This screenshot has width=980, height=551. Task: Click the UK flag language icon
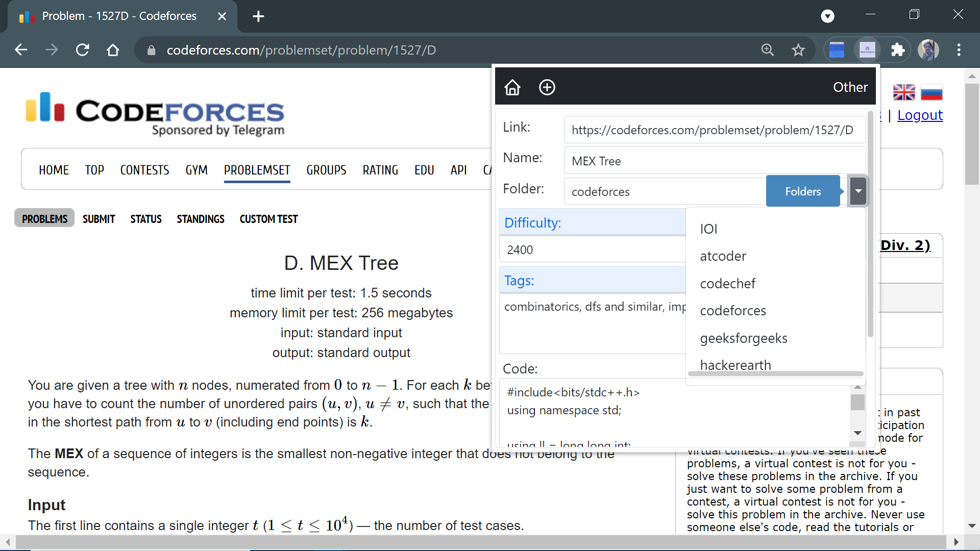(x=904, y=92)
